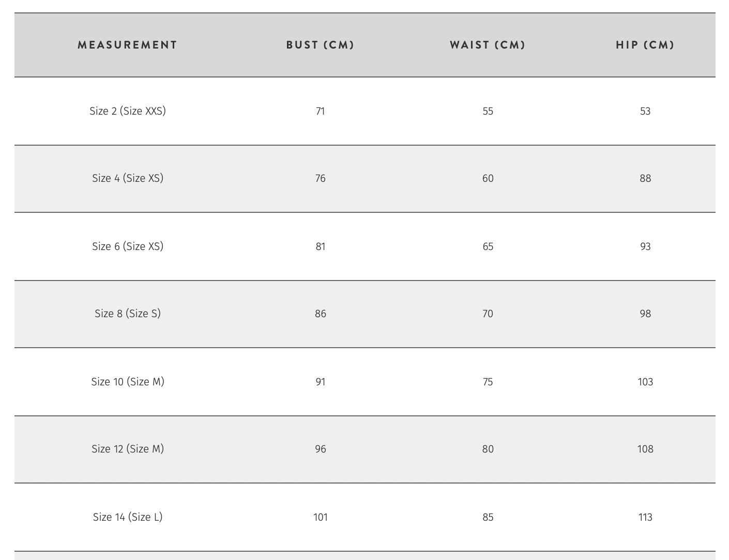
Task: Click the Size 10 (Size M) row label
Action: (x=128, y=382)
